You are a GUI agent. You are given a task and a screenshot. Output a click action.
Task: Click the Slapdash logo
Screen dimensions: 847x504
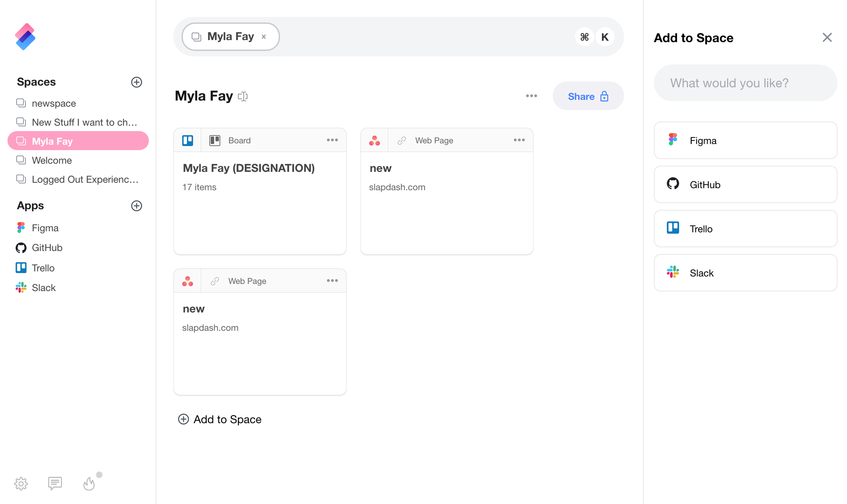click(x=25, y=36)
